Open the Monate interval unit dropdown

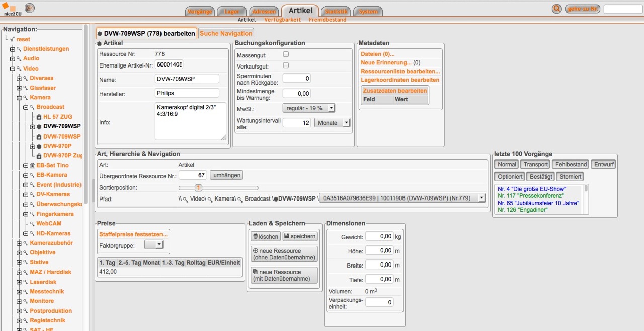point(332,123)
